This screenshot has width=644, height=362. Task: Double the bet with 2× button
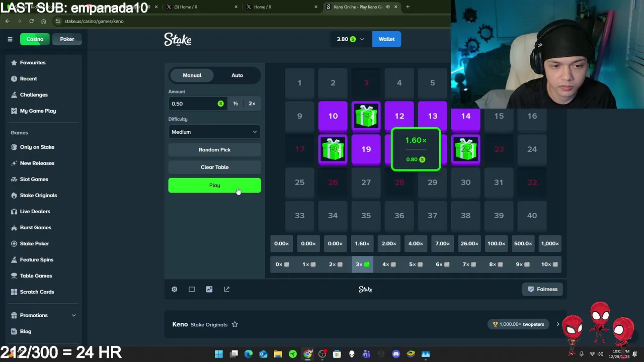pos(252,104)
